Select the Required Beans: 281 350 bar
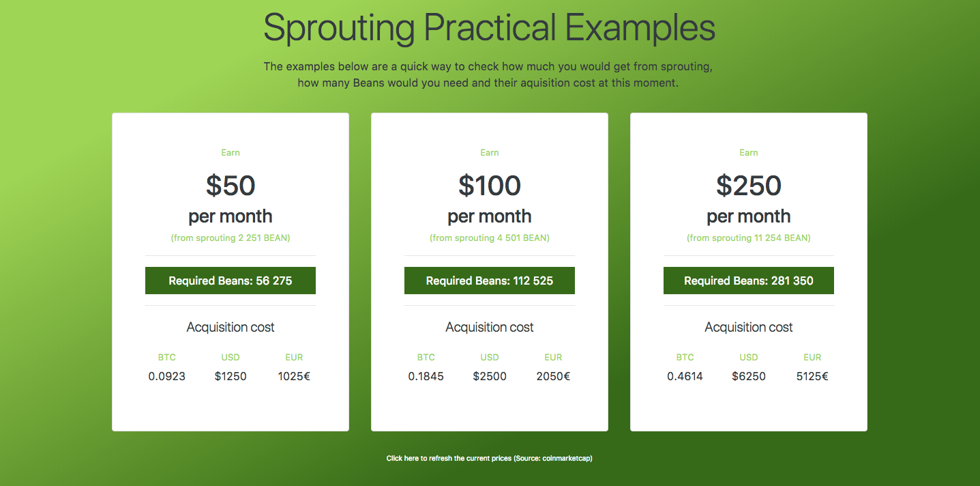Screen dimensions: 980x486 coord(749,281)
